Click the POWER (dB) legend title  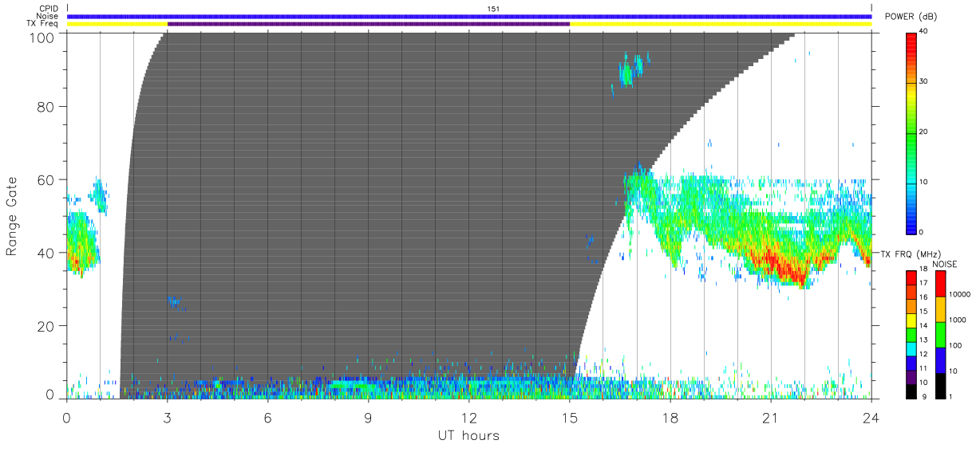point(912,18)
